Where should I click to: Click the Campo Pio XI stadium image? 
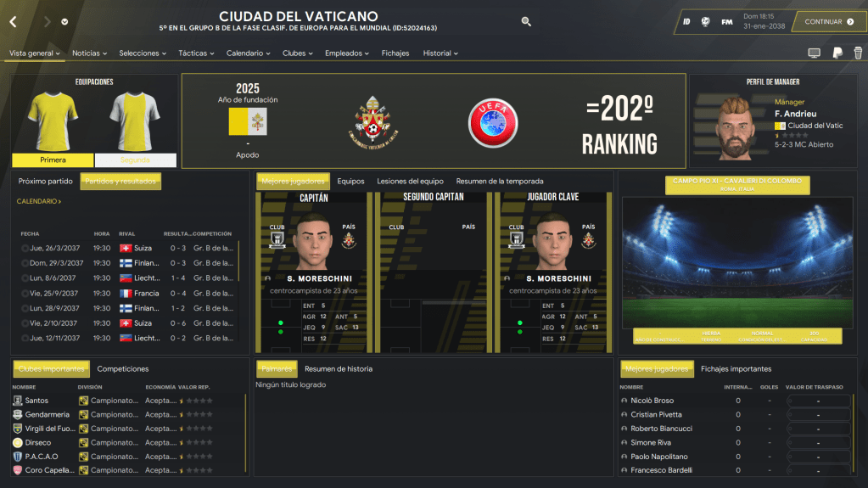coord(737,262)
